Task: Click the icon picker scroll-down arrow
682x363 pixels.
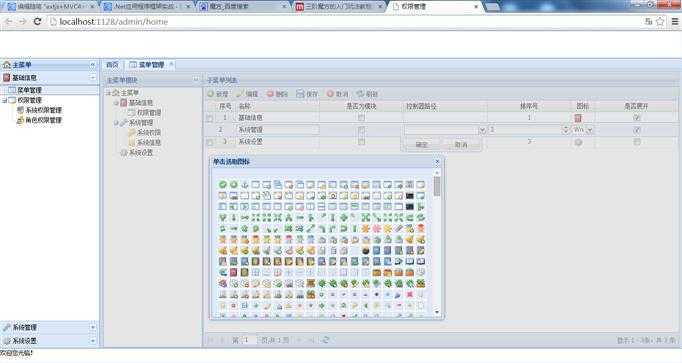Action: (x=437, y=312)
